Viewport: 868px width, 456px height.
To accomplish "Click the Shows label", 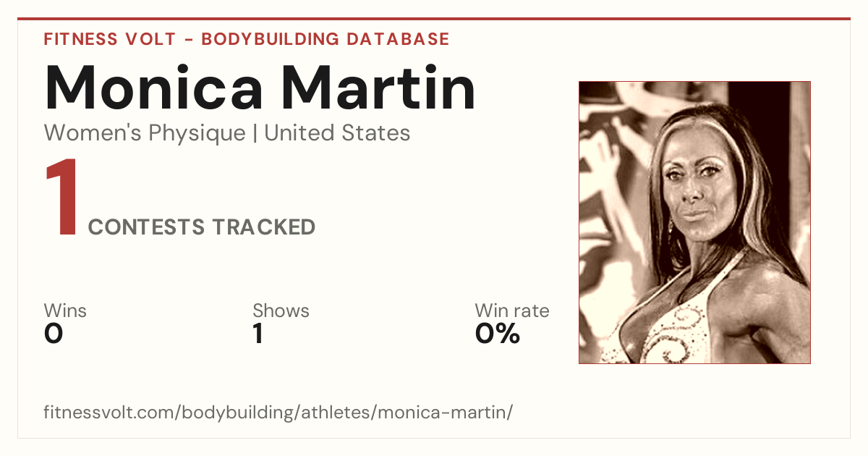I will pyautogui.click(x=281, y=311).
